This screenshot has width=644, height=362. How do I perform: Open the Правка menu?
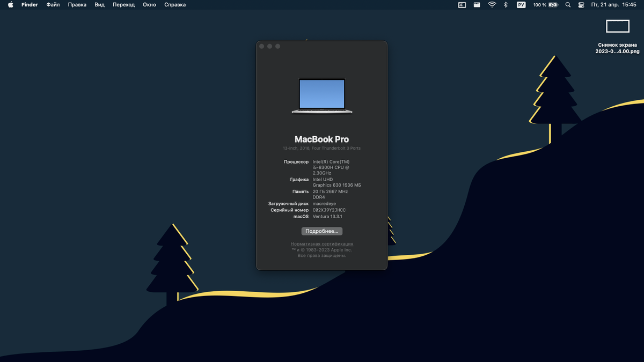(77, 4)
